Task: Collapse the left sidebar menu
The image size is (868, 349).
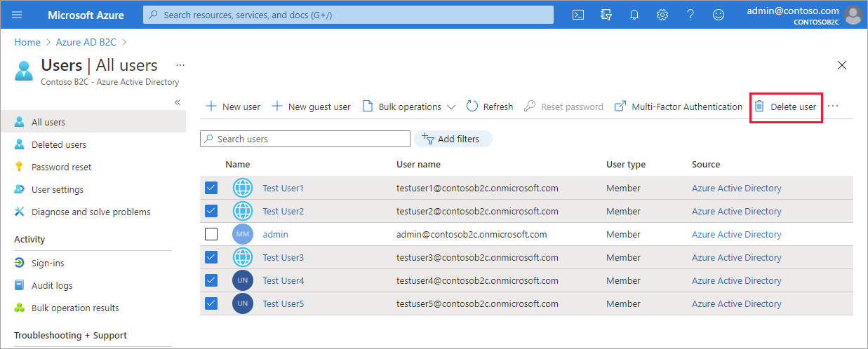Action: coord(178,102)
